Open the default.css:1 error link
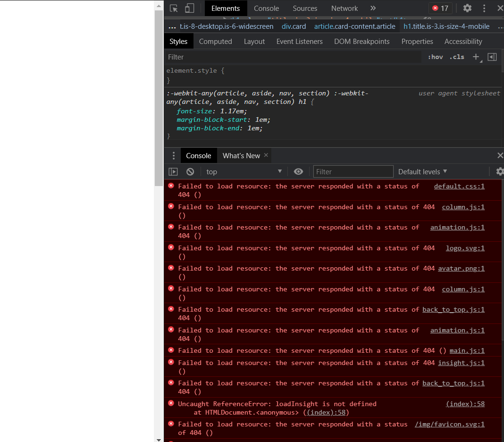The width and height of the screenshot is (504, 442). pos(459,186)
